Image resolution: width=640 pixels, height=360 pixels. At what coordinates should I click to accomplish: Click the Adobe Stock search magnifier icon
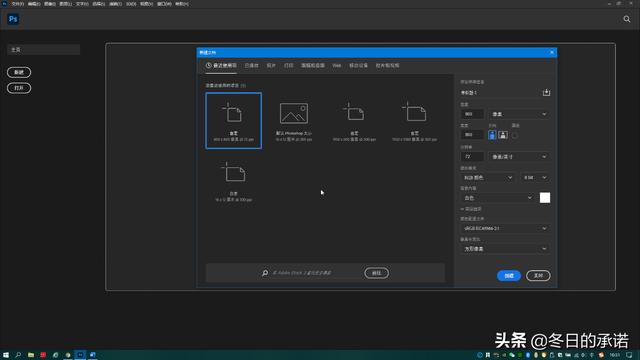click(x=265, y=273)
